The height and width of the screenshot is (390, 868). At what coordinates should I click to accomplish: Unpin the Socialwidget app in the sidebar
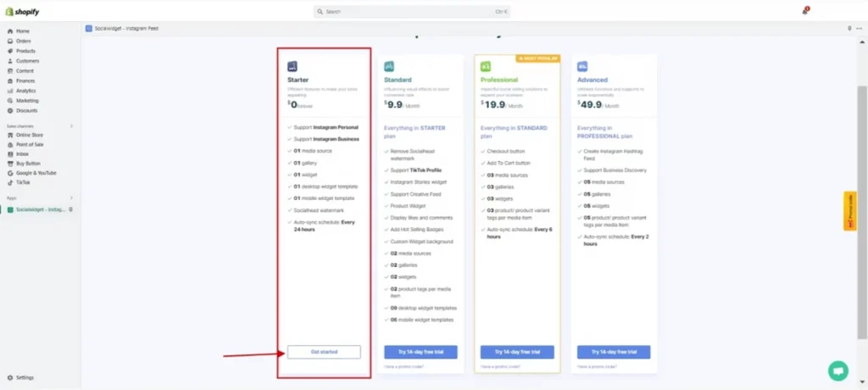tap(70, 209)
